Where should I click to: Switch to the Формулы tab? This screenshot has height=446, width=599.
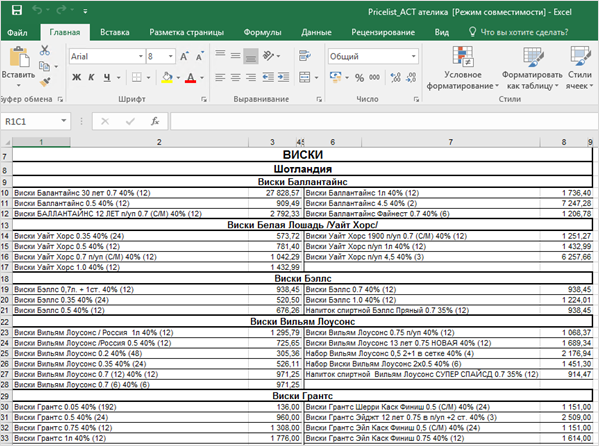pos(262,32)
